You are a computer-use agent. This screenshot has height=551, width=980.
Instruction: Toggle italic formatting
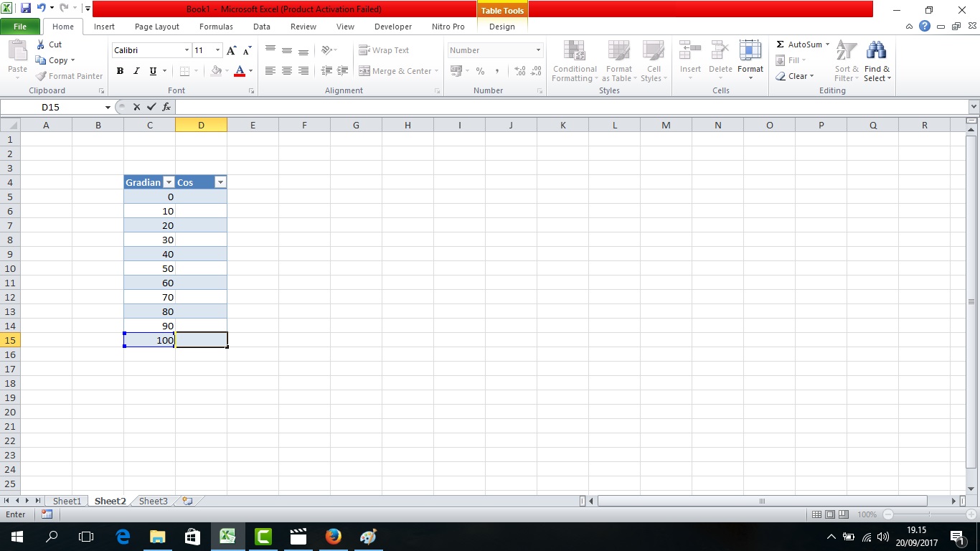pos(136,71)
